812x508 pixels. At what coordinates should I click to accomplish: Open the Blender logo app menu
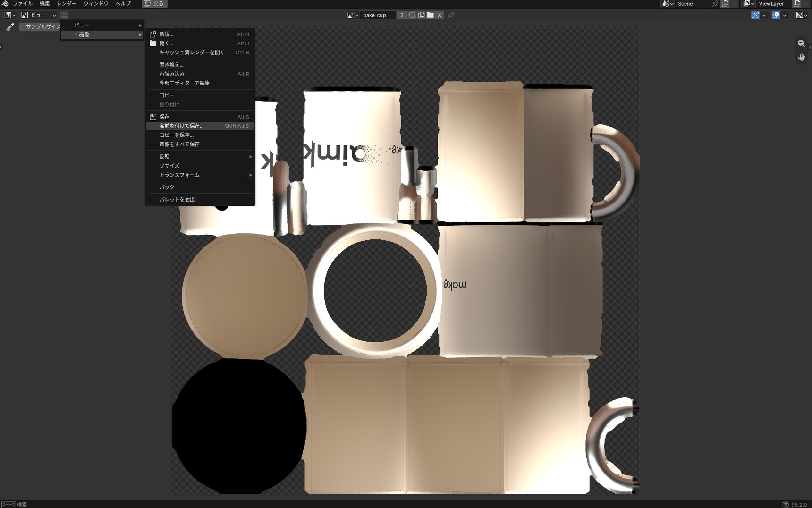pos(5,3)
